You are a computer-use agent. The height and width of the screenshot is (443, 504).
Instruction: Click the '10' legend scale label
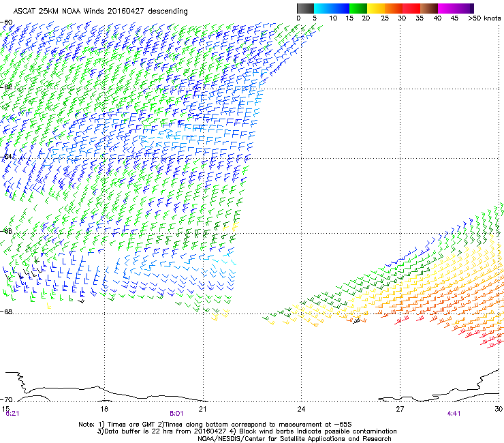(333, 18)
